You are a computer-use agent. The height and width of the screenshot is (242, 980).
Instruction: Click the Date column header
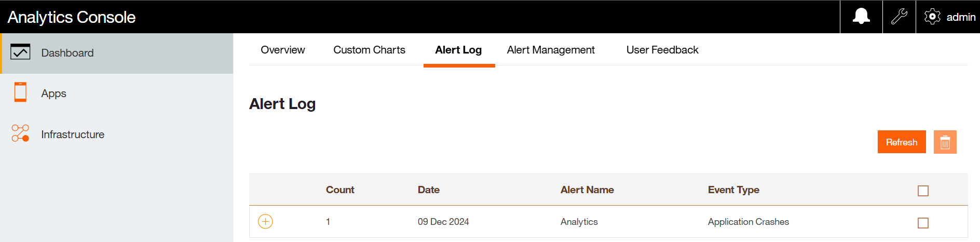pos(429,190)
